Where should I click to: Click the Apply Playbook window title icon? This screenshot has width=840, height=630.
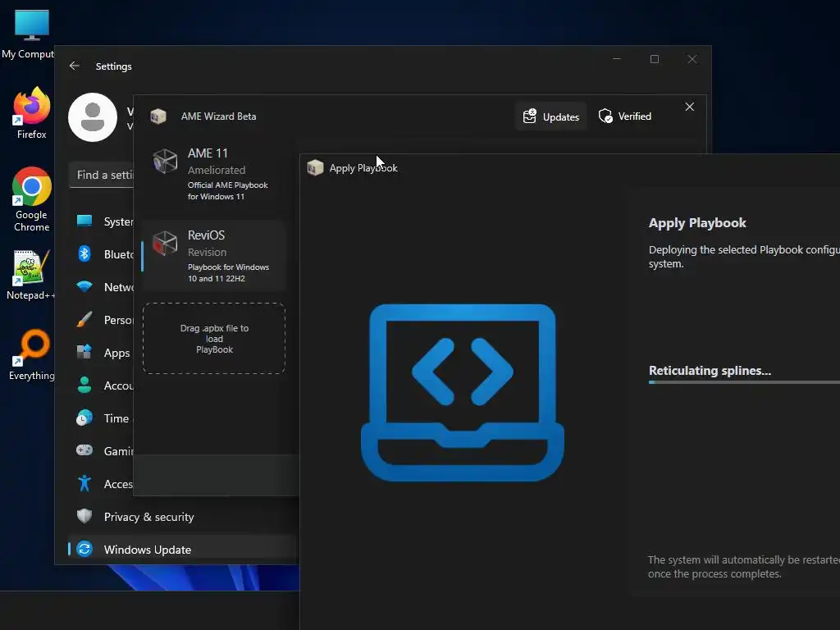tap(315, 167)
